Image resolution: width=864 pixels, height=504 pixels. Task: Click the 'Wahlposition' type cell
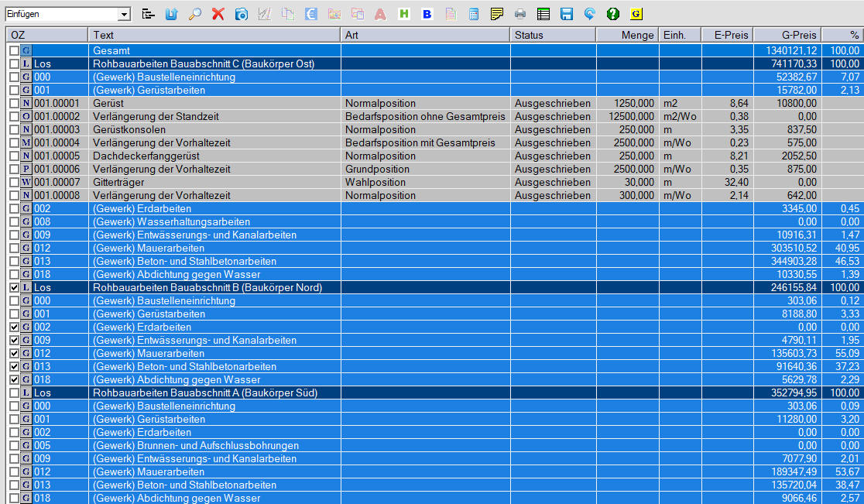[425, 182]
